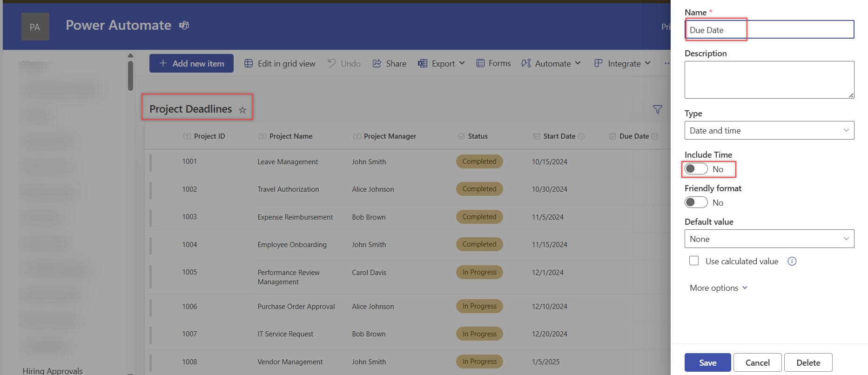868x375 pixels.
Task: Click Carol Davis in Project Manager column
Action: tap(369, 273)
